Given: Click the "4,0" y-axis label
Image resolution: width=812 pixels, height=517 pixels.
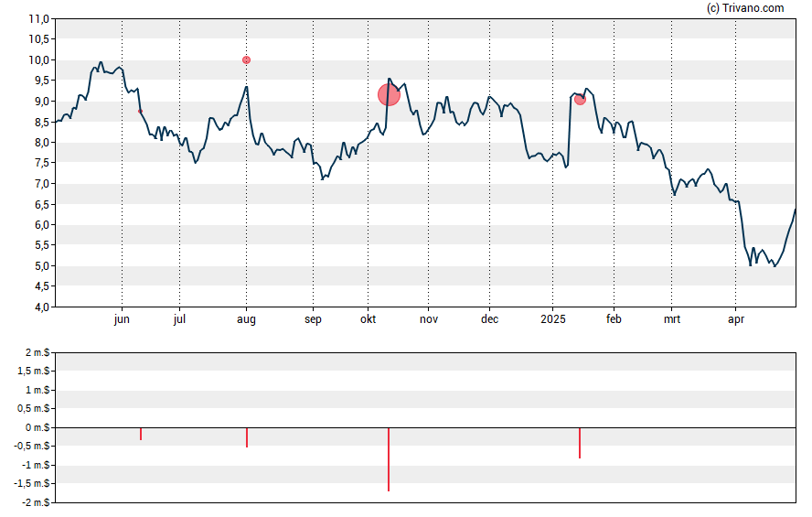Looking at the screenshot, I should click(x=42, y=307).
